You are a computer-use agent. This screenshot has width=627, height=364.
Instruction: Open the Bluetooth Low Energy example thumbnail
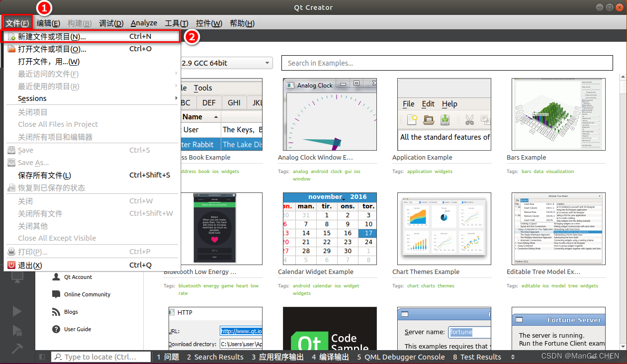tap(215, 229)
